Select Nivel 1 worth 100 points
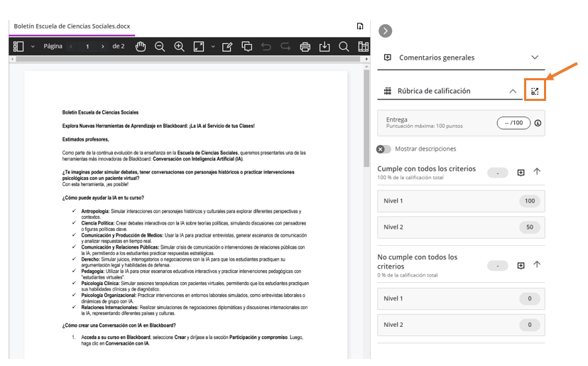This screenshot has height=366, width=588. [462, 201]
